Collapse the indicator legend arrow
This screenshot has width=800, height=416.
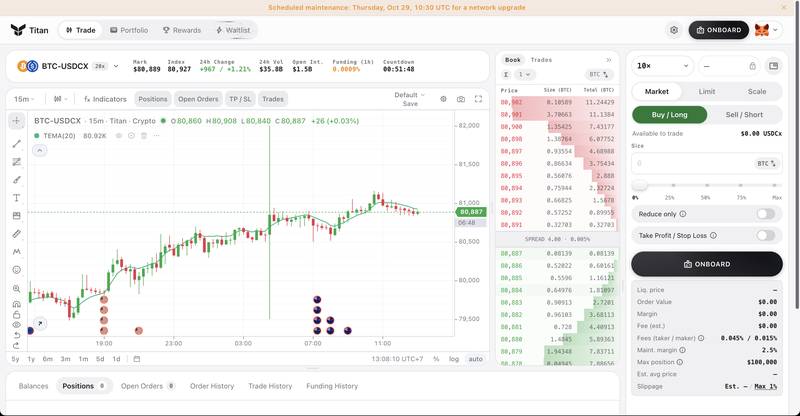(x=40, y=150)
